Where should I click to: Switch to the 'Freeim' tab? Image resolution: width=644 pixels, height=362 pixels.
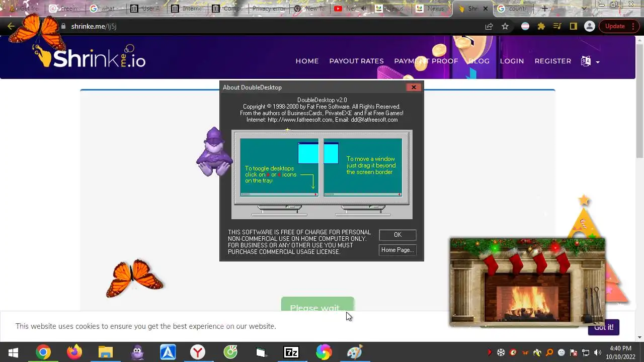coord(64,9)
